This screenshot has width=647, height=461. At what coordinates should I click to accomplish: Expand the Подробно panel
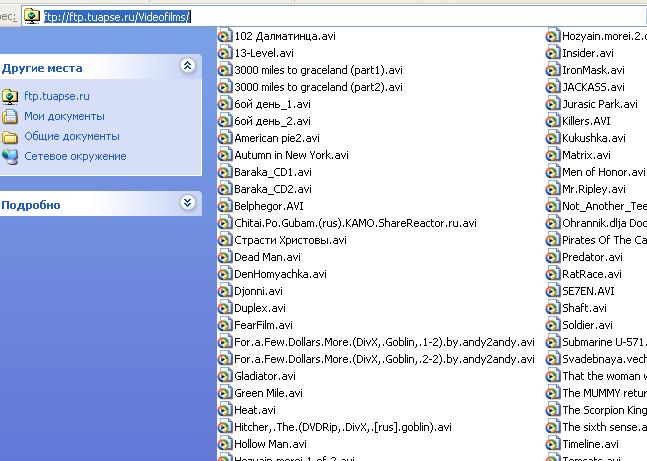click(x=188, y=203)
